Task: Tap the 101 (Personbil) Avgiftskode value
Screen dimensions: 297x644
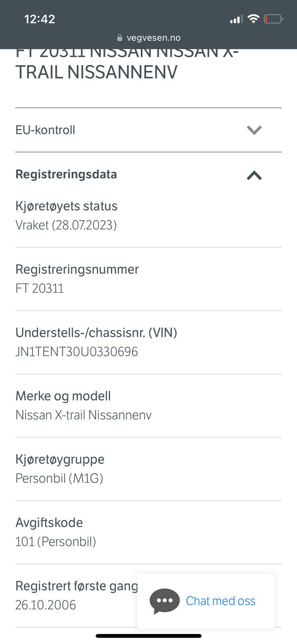Action: tap(55, 542)
